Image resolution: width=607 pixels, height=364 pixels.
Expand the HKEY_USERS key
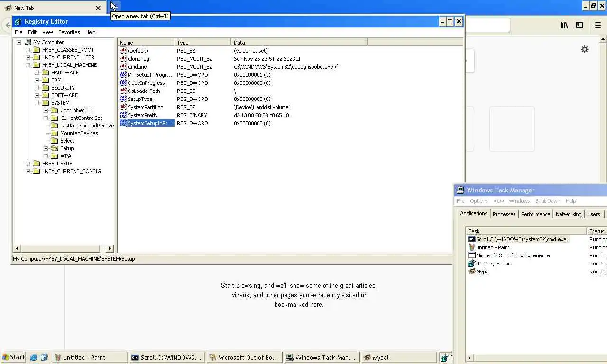pos(28,164)
